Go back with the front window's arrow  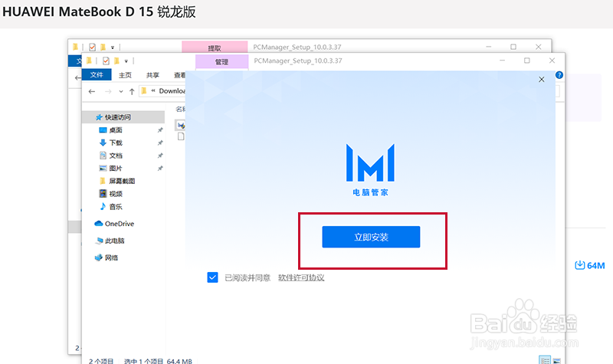92,91
